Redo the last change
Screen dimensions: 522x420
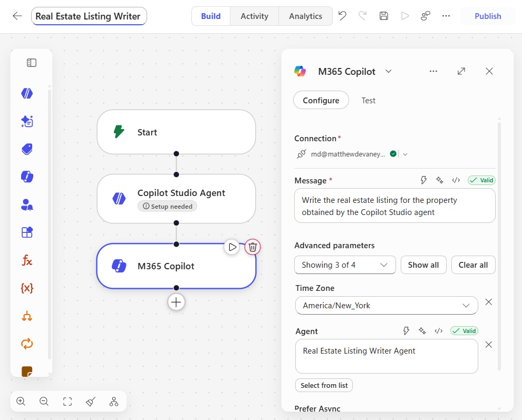point(363,16)
